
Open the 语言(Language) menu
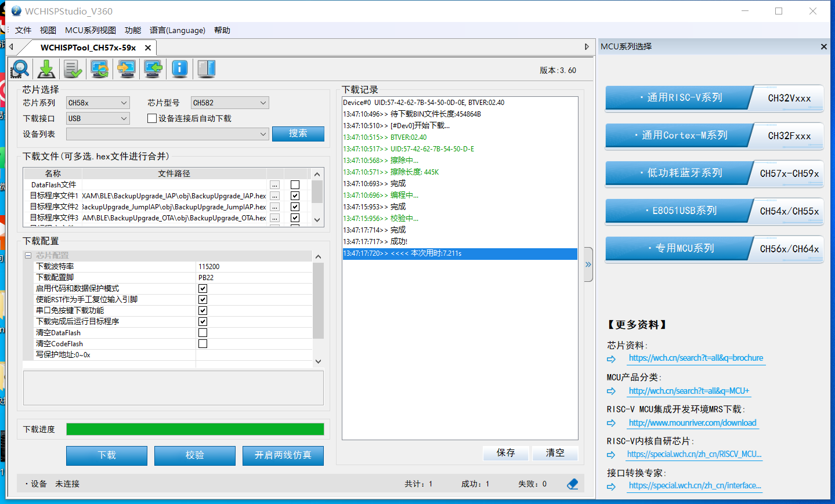(178, 30)
